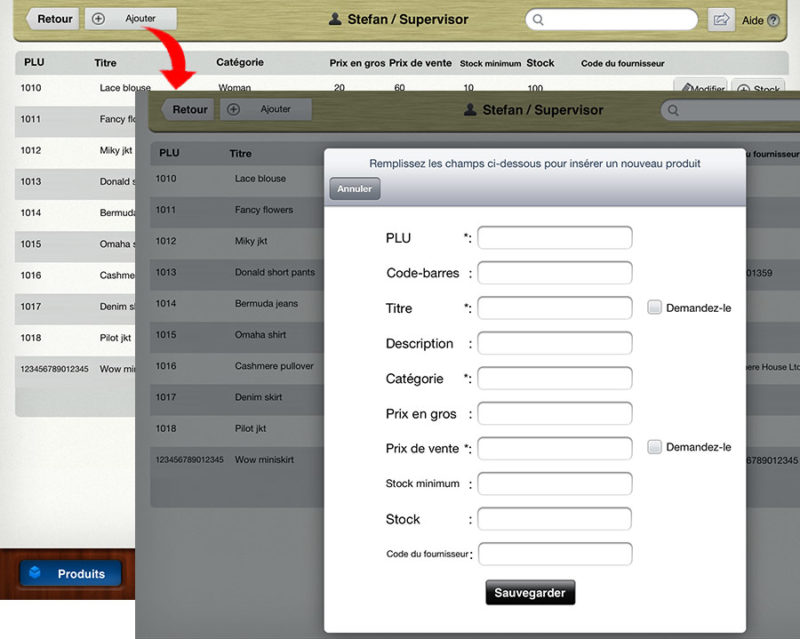Click the Modifier button in the Lace blouse row
Image resolution: width=800 pixels, height=639 pixels.
click(x=700, y=89)
